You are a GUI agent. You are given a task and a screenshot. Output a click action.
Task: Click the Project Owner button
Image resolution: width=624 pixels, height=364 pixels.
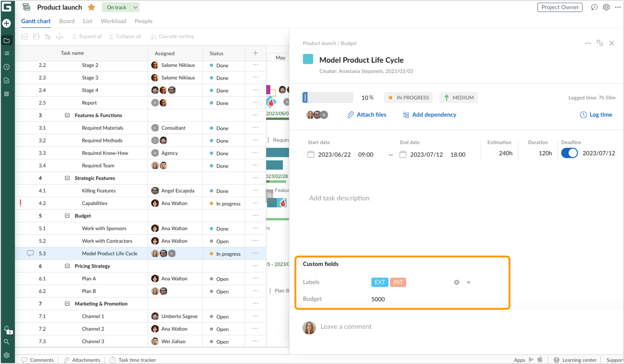560,7
